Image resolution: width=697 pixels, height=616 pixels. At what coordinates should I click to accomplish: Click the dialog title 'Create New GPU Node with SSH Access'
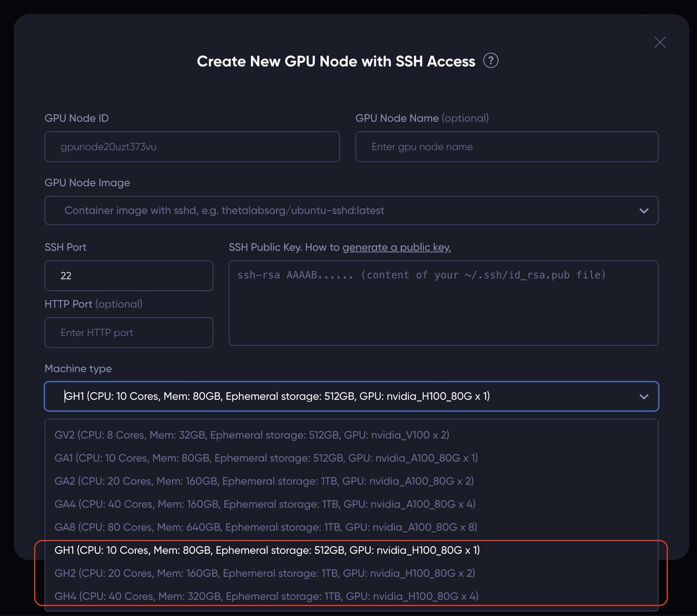pos(336,61)
